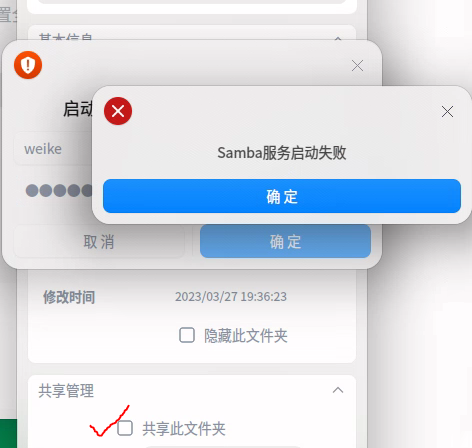This screenshot has height=448, width=472.
Task: Collapse the 共享管理 section chevron
Action: coord(338,390)
